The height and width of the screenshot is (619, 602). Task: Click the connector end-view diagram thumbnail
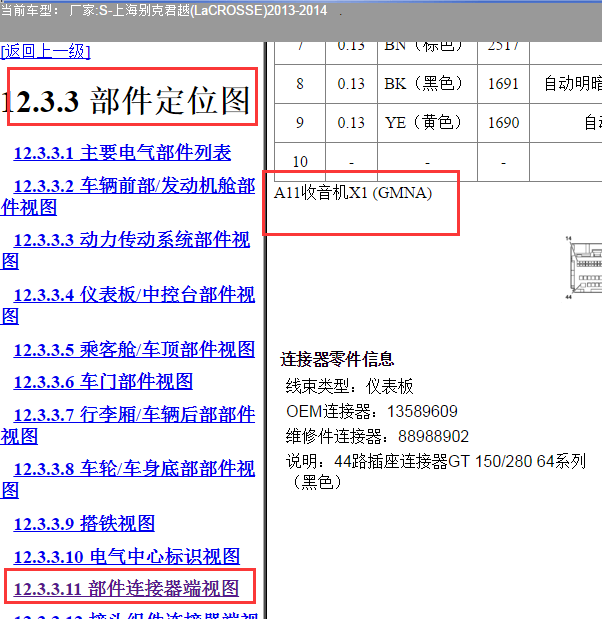583,268
